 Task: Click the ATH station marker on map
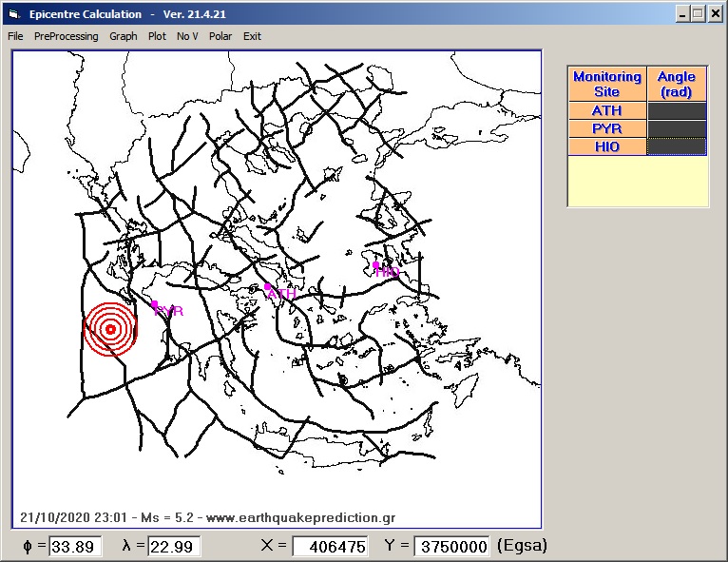[268, 285]
